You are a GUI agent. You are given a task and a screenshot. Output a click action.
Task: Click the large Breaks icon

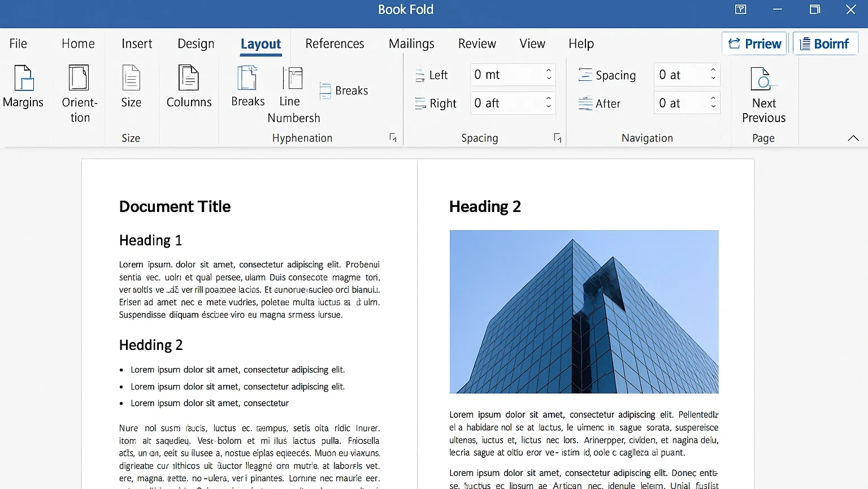click(248, 78)
